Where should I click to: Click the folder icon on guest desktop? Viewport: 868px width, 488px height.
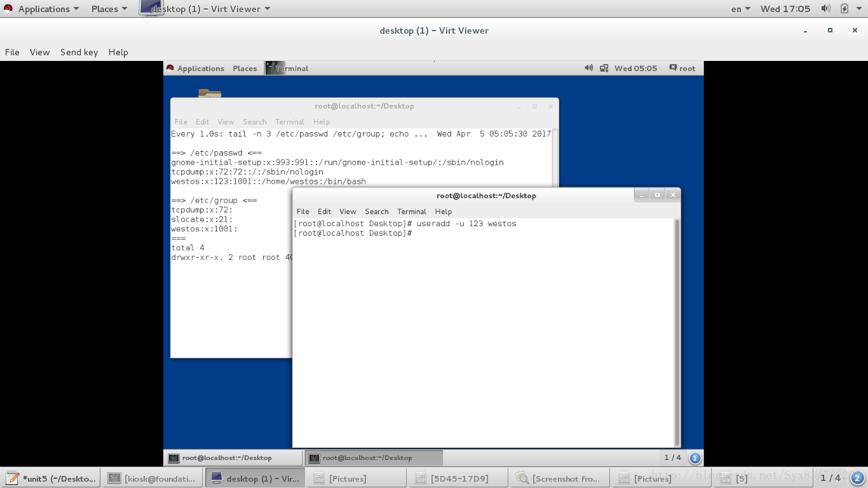tap(210, 93)
